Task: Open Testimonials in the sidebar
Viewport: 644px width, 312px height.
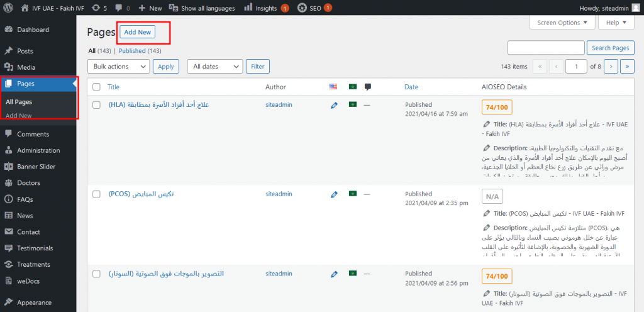Action: 35,248
